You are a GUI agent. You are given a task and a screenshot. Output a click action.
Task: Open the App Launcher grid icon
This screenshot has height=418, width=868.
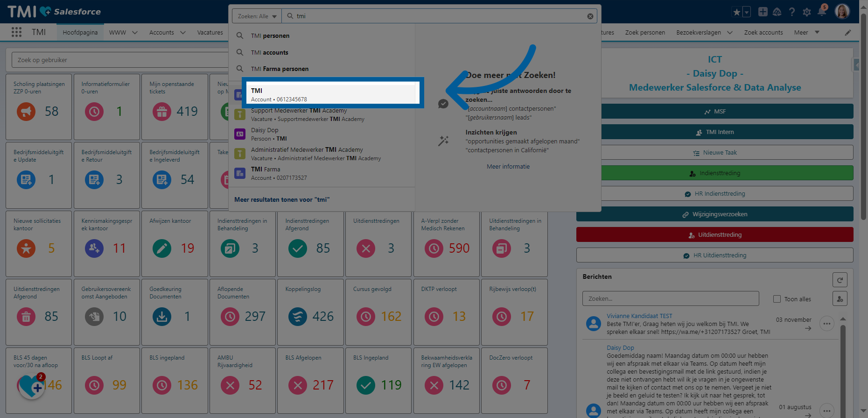(x=17, y=32)
